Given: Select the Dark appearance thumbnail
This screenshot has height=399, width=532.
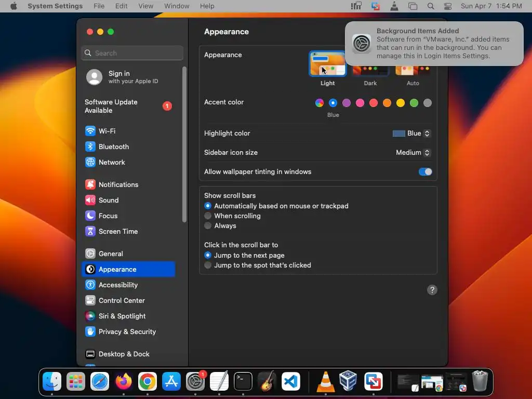Looking at the screenshot, I should [x=370, y=70].
